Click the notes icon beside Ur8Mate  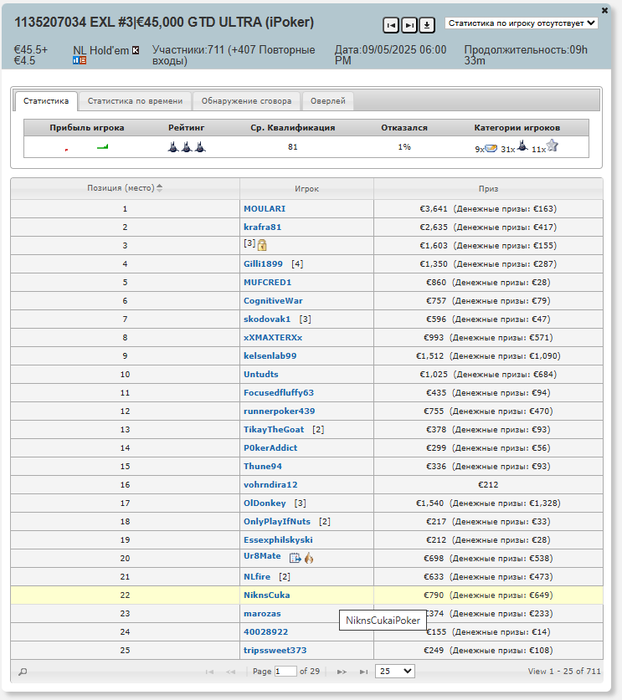tap(295, 557)
